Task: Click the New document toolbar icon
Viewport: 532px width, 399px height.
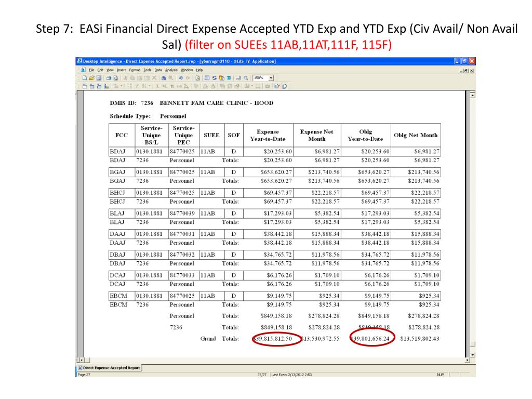Action: click(x=85, y=78)
